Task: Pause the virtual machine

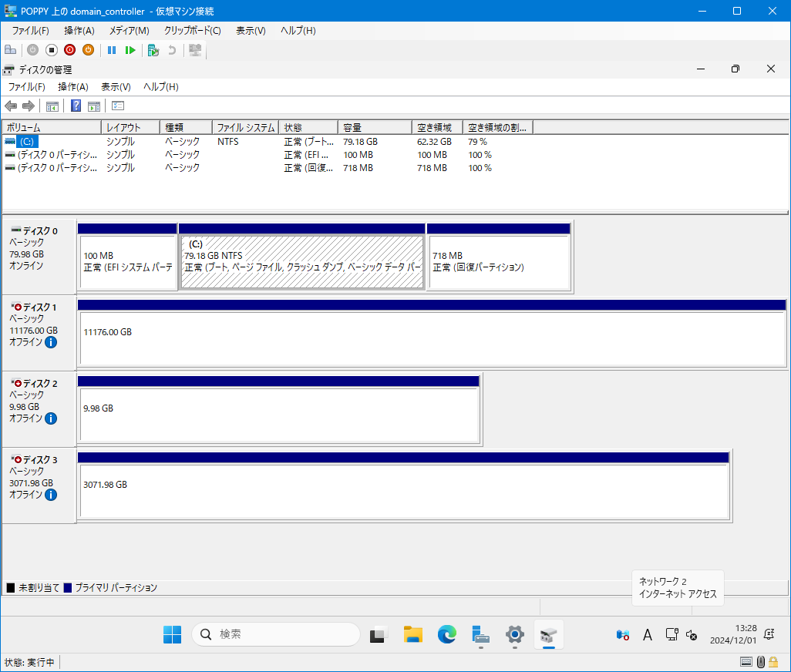Action: click(x=112, y=50)
